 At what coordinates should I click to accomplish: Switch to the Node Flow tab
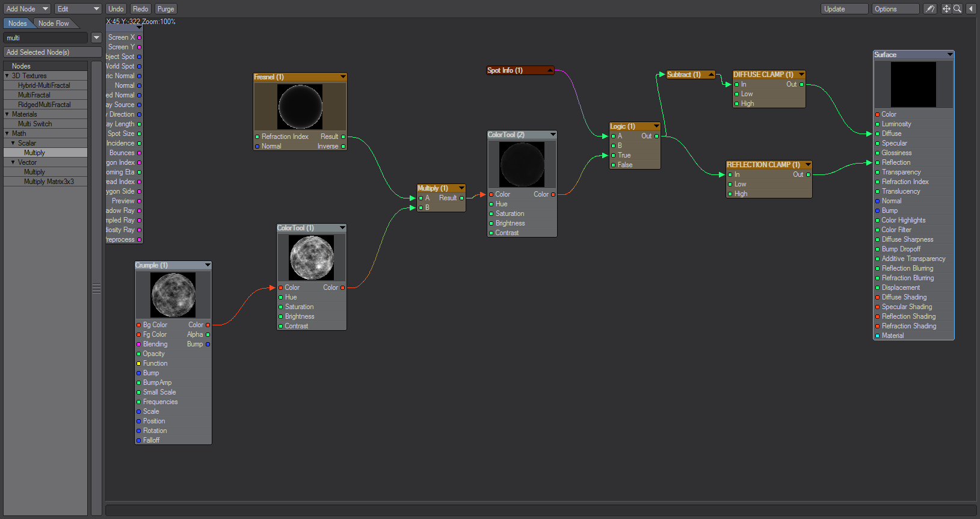[x=54, y=23]
